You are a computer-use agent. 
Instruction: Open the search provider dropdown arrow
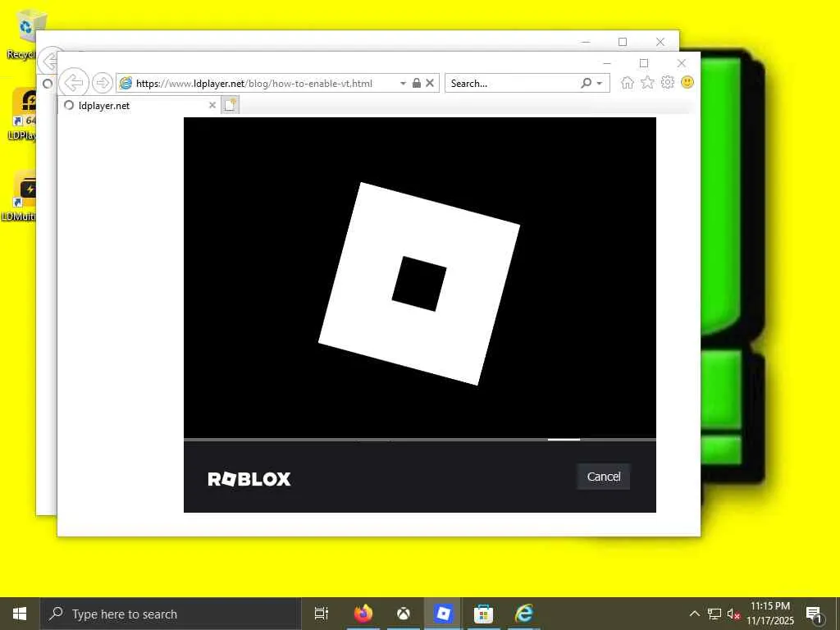[600, 84]
